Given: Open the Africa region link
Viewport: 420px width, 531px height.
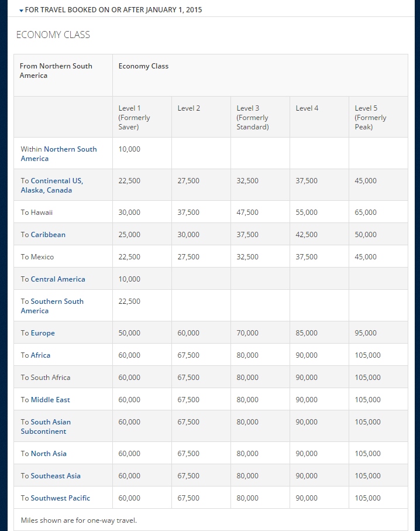Looking at the screenshot, I should (39, 355).
